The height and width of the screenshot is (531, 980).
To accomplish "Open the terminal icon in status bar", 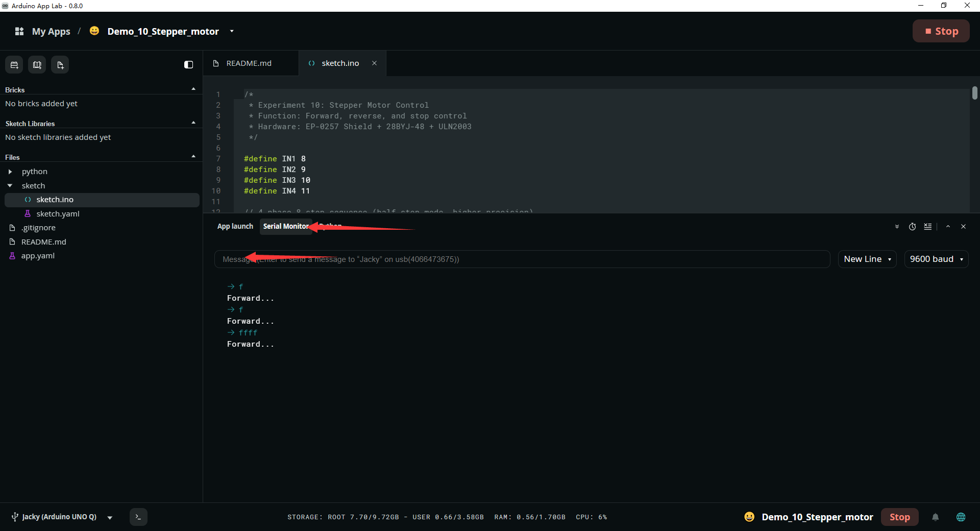I will tap(138, 517).
